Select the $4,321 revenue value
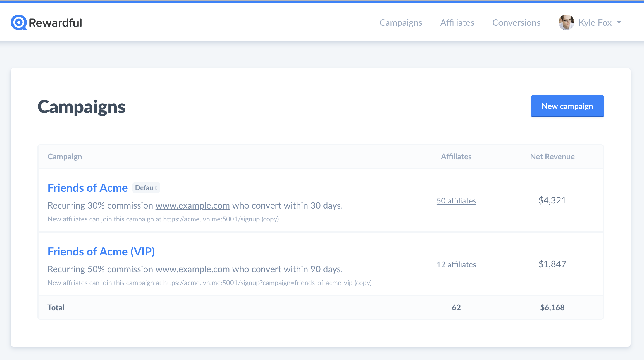The width and height of the screenshot is (644, 360). [x=552, y=200]
